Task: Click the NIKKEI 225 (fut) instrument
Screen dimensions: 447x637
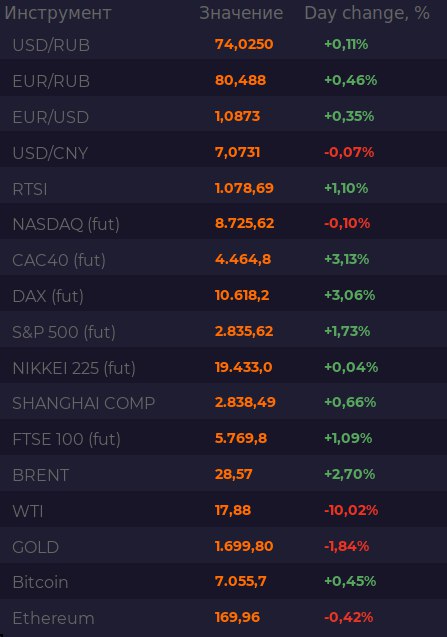Action: pos(74,368)
